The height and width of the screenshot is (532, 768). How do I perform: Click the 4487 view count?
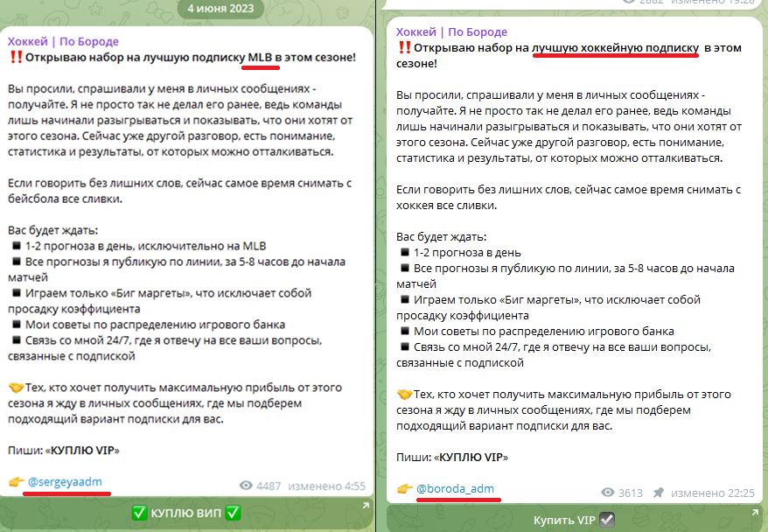269,486
